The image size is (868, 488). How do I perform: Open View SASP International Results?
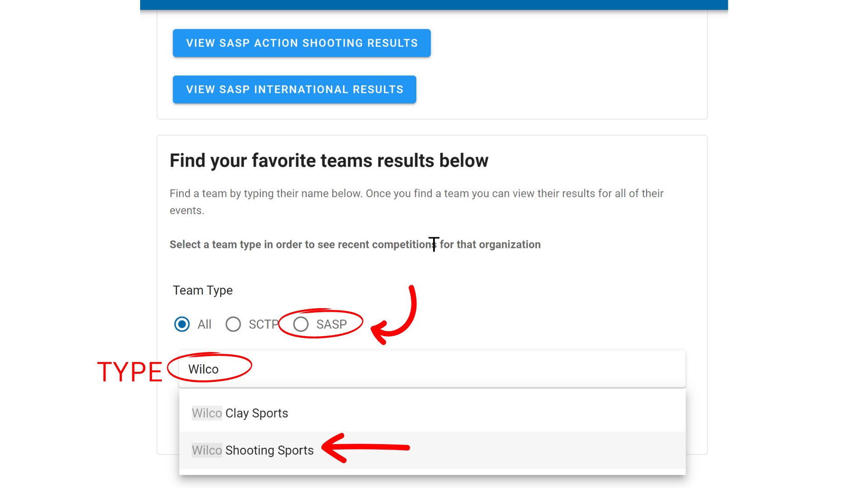click(294, 89)
